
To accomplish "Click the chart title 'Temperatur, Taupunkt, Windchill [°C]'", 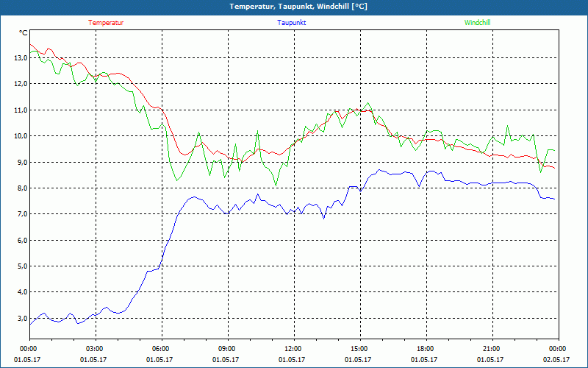I will 298,7.
